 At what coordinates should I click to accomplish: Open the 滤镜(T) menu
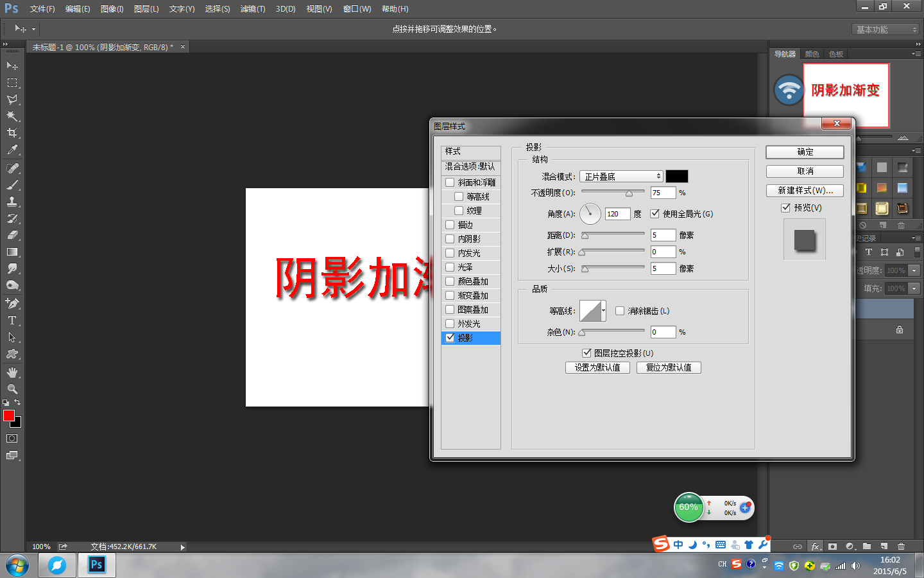point(253,9)
